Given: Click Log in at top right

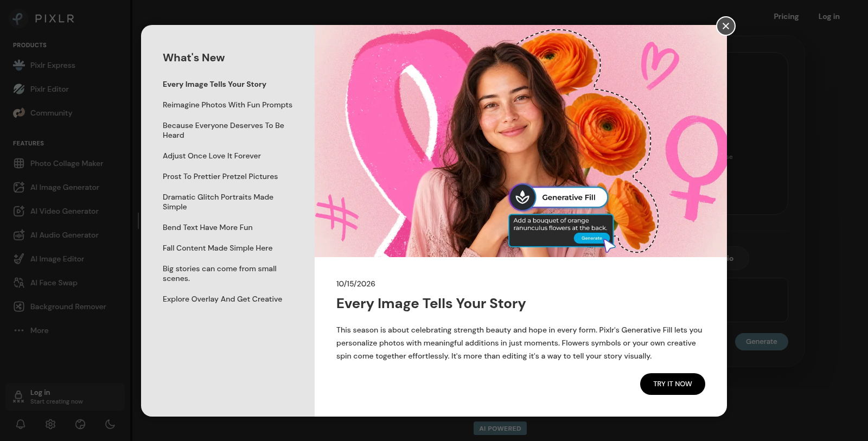Looking at the screenshot, I should point(829,16).
